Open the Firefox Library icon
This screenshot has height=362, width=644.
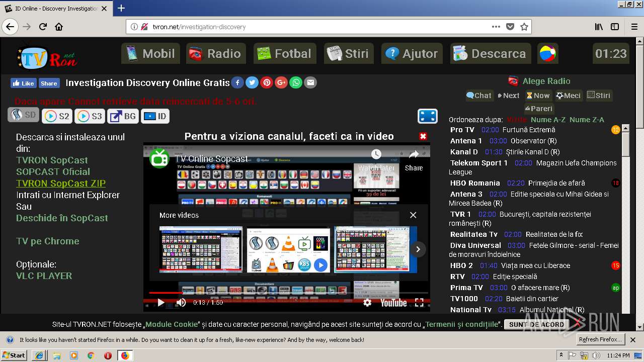[x=599, y=27]
